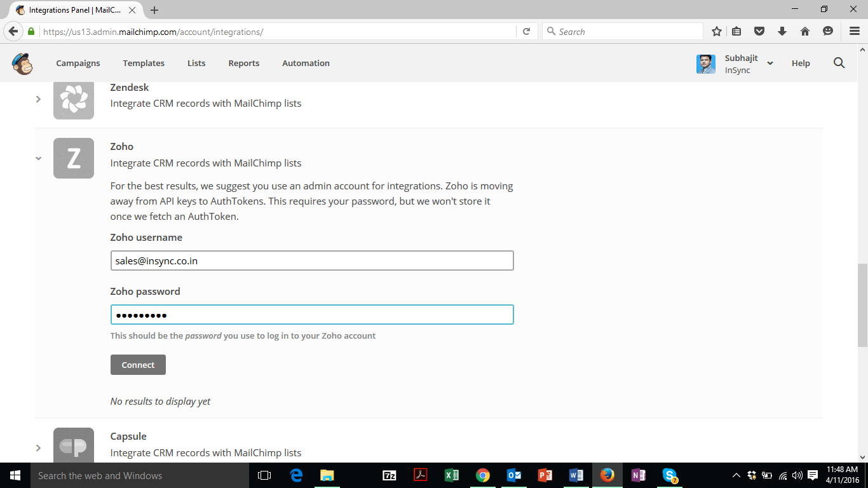Open the Campaigns menu
Viewport: 868px width, 488px height.
(x=78, y=63)
